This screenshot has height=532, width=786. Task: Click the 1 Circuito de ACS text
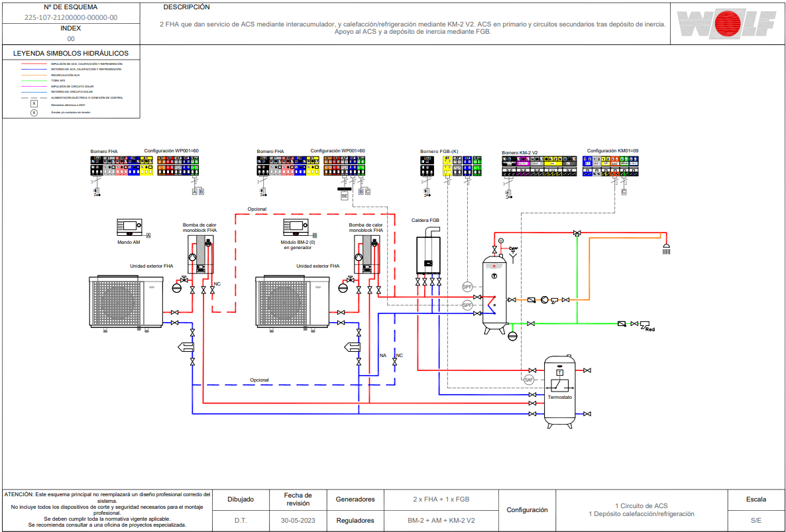[x=642, y=506]
